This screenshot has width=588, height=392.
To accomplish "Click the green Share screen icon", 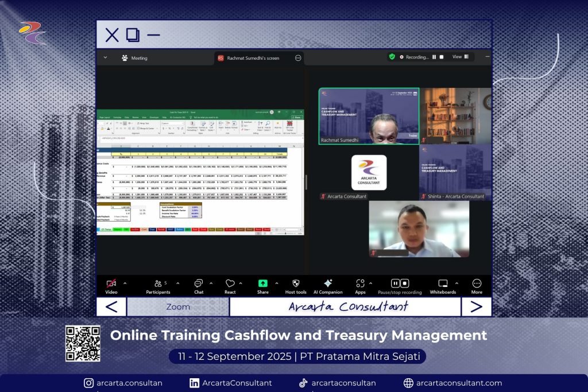I will click(262, 284).
